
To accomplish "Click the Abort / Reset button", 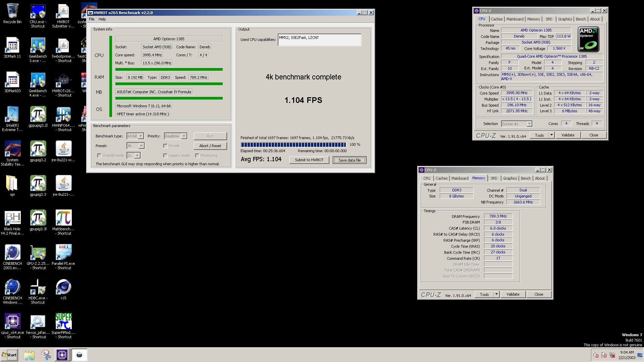I will point(210,146).
